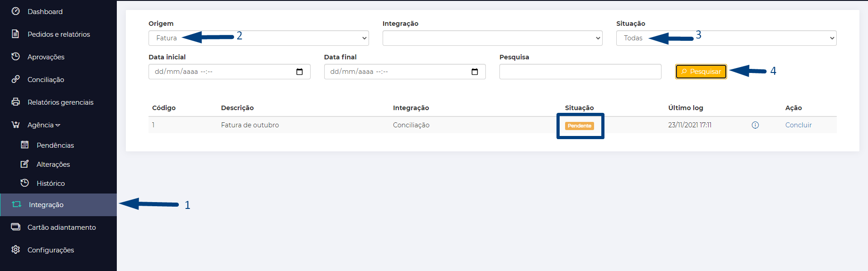Click the Dashboard gauge icon
Image resolution: width=868 pixels, height=271 pixels.
[15, 11]
